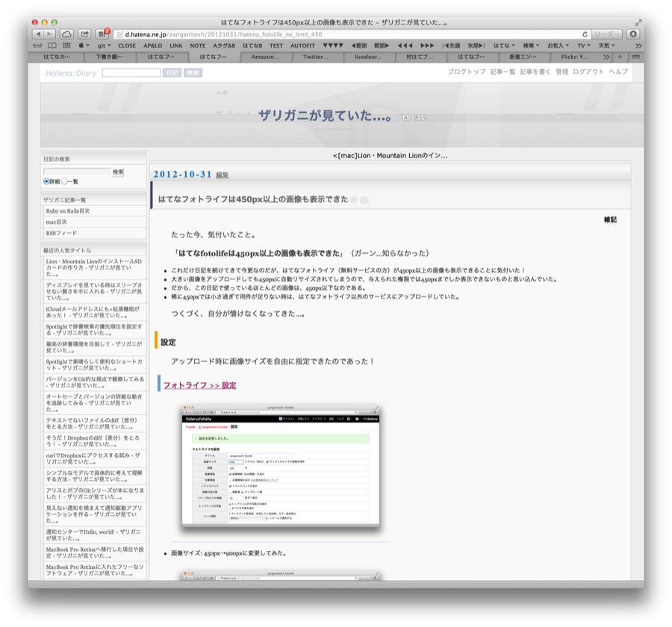The height and width of the screenshot is (627, 672).
Task: Open the TV bookmarks folder dropdown
Action: click(x=584, y=46)
